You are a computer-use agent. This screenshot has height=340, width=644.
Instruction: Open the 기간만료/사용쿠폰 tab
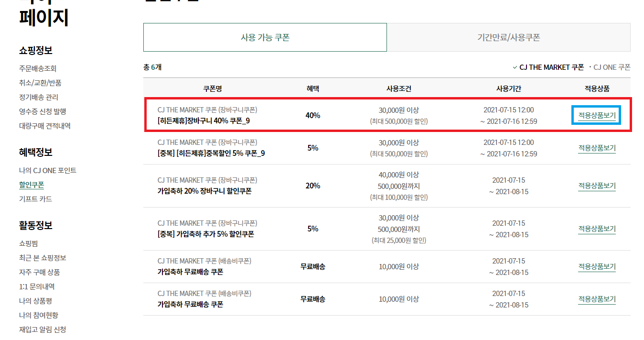[508, 37]
